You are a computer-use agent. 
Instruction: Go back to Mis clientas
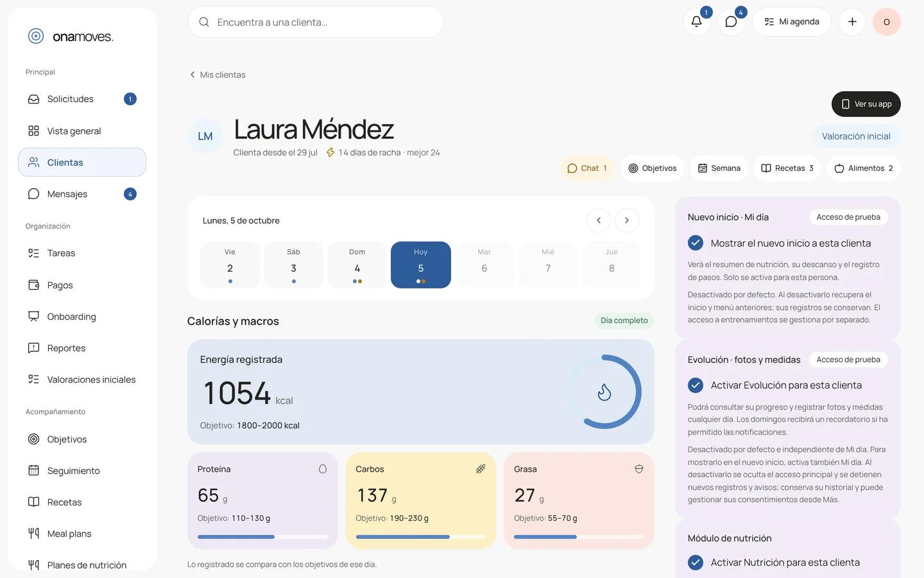click(x=218, y=74)
